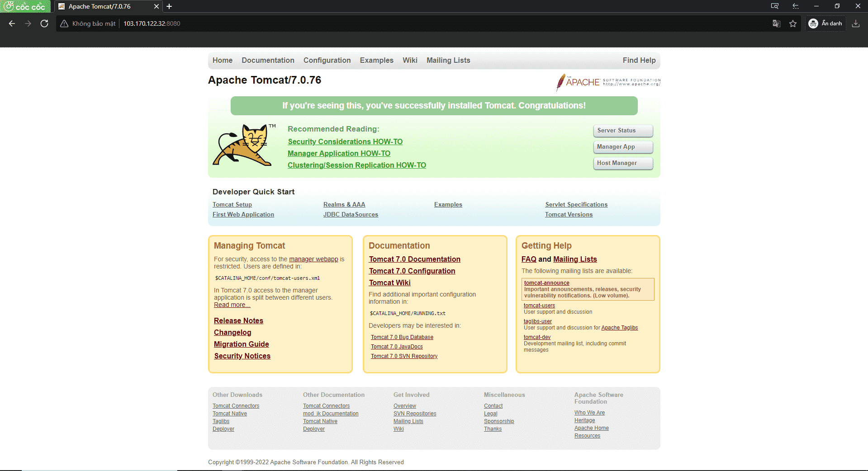Bookmark this page with the star icon
The width and height of the screenshot is (868, 471).
click(x=792, y=23)
